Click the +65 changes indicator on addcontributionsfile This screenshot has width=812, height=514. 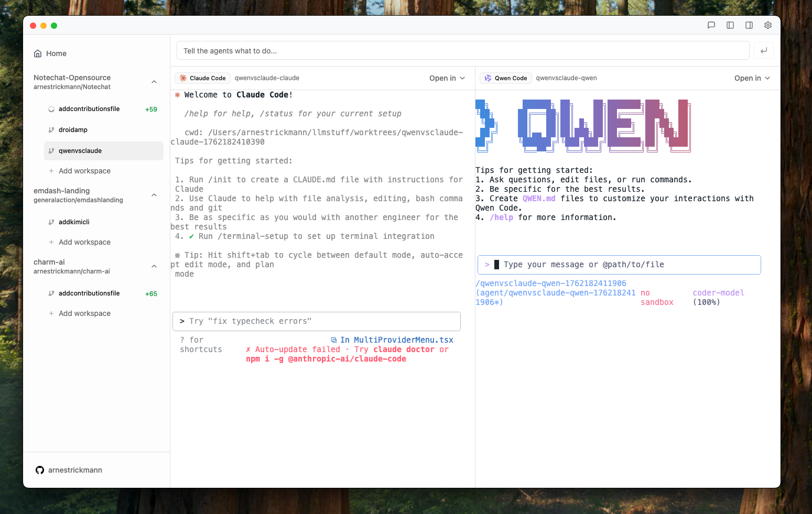151,293
